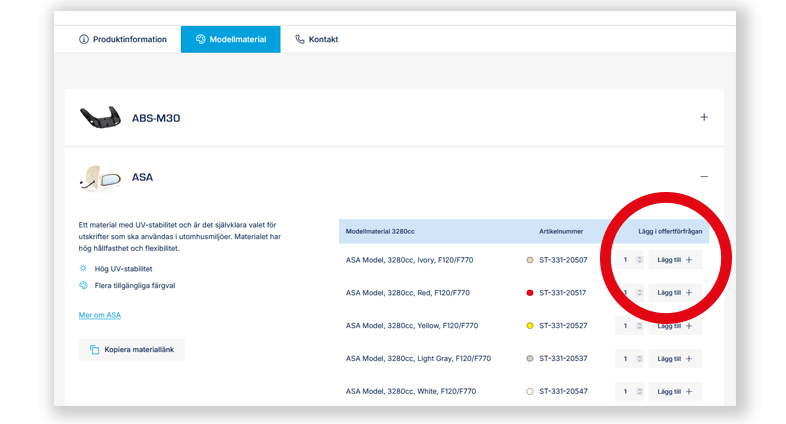Viewport: 786px width, 424px height.
Task: Click the red color swatch for ASA Red
Action: click(x=530, y=293)
